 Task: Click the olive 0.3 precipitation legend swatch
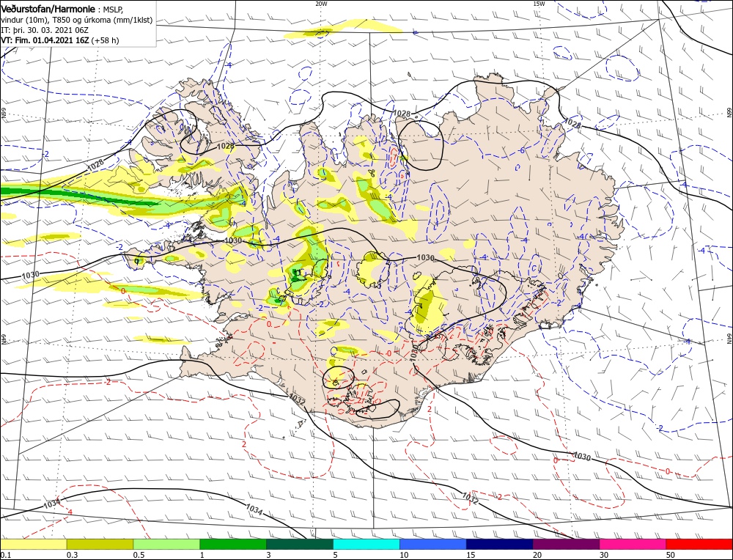(100, 544)
